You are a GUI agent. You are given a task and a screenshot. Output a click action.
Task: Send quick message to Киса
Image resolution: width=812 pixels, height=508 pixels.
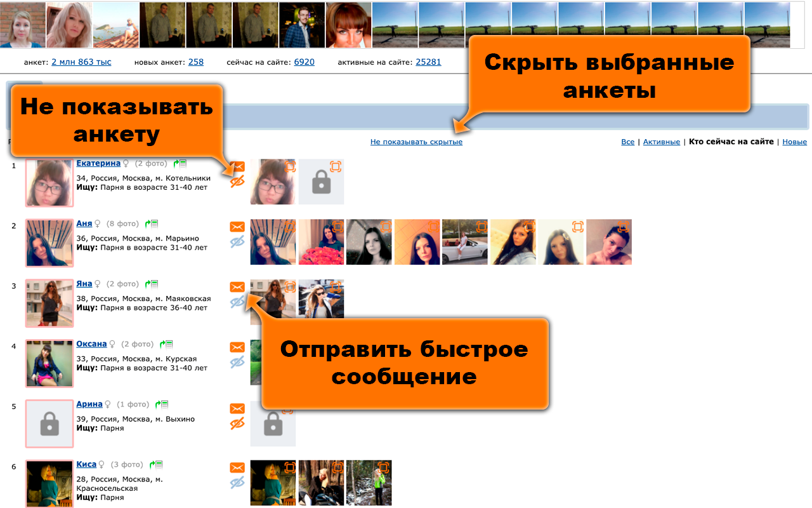237,467
